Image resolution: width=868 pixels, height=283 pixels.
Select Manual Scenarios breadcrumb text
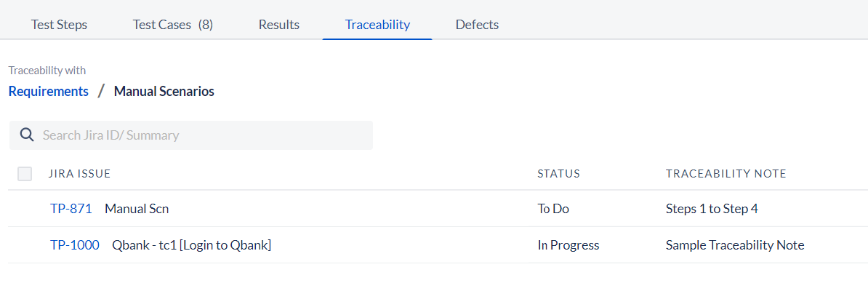click(164, 92)
